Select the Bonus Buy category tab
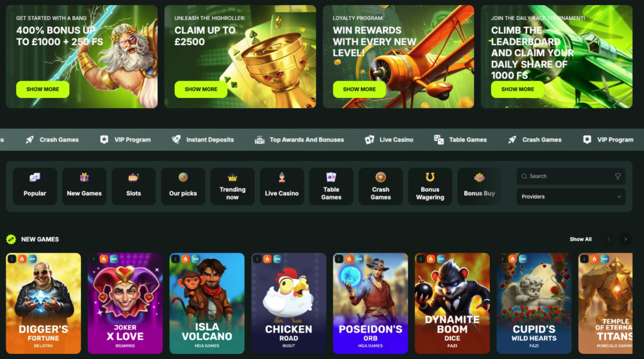Viewport: 644px width, 359px height. coord(479,187)
